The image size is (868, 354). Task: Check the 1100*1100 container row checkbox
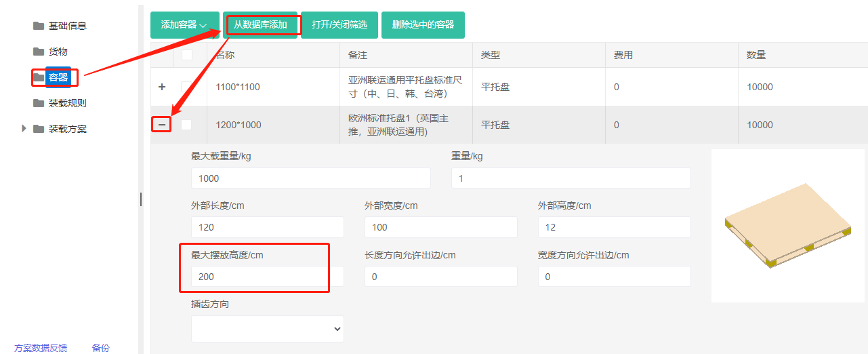tap(186, 87)
